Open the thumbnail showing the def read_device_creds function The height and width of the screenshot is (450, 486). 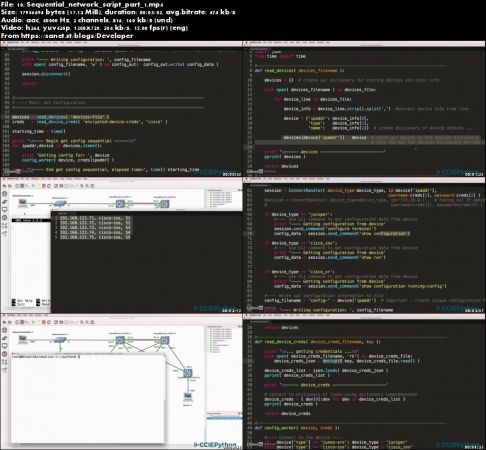pyautogui.click(x=364, y=382)
